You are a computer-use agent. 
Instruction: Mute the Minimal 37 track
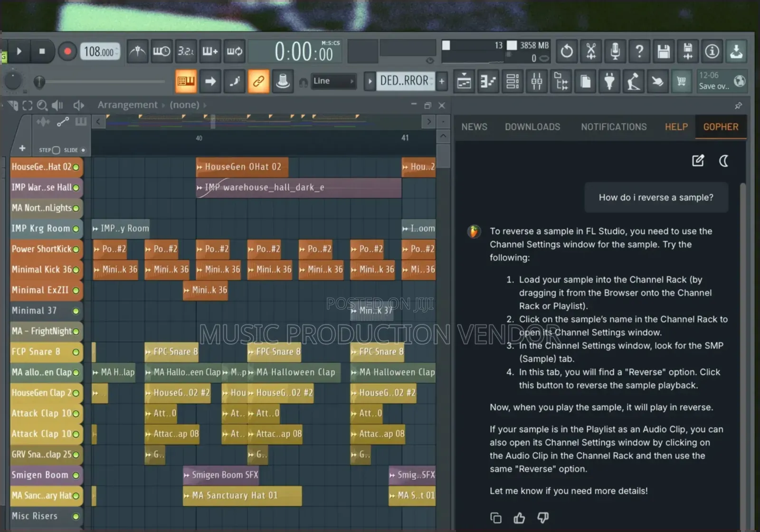click(76, 311)
